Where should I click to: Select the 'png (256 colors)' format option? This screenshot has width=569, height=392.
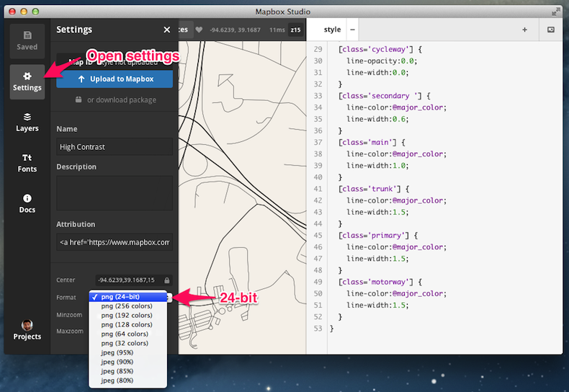pyautogui.click(x=127, y=306)
